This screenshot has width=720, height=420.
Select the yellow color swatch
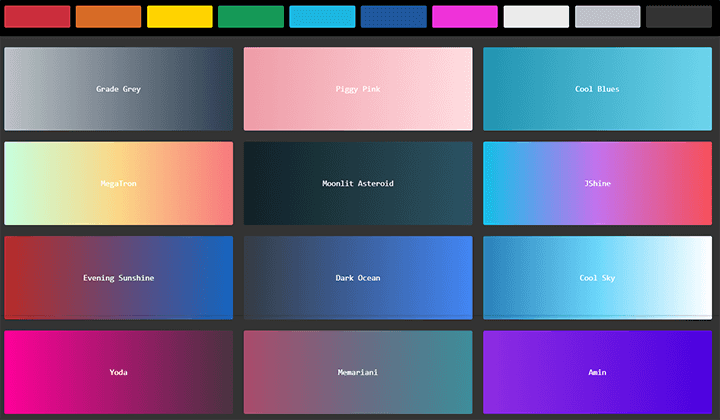(x=180, y=17)
